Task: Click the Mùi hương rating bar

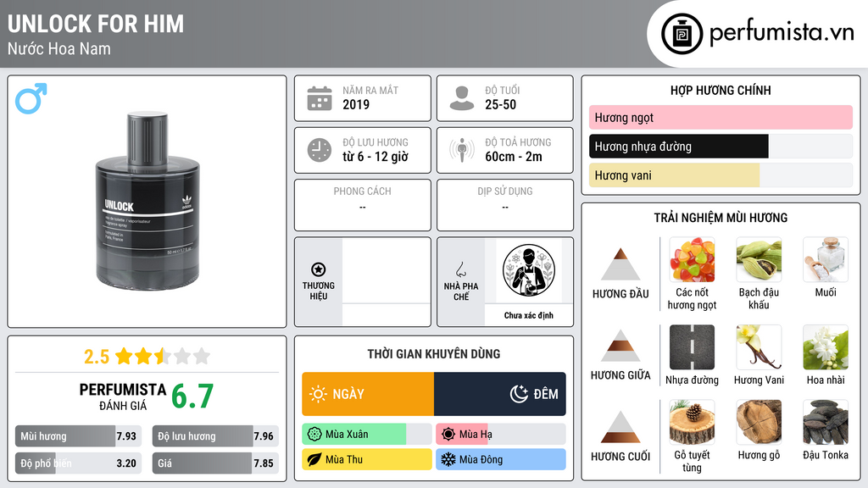Action: [x=78, y=436]
